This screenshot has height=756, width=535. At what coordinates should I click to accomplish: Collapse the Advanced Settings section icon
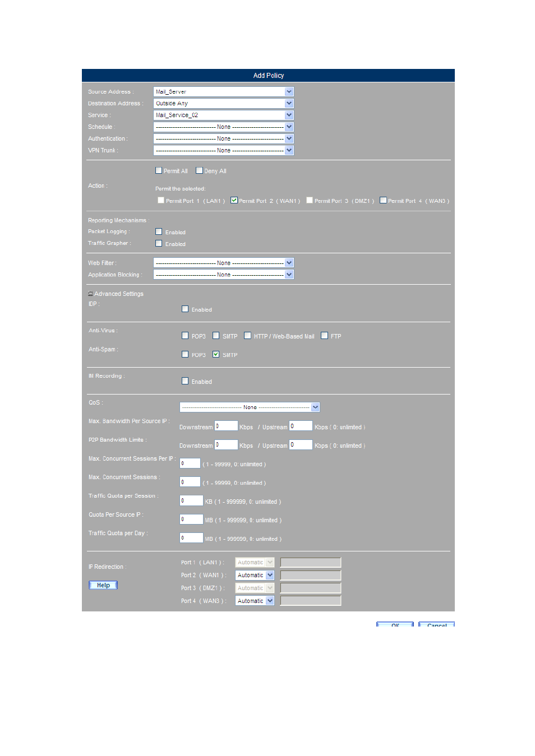tap(90, 294)
